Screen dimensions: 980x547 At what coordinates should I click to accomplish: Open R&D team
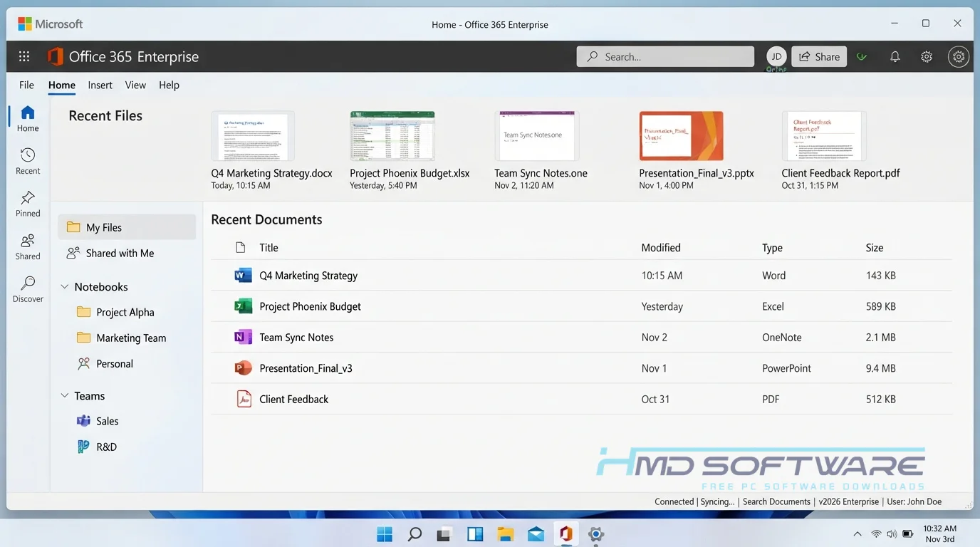[96, 447]
